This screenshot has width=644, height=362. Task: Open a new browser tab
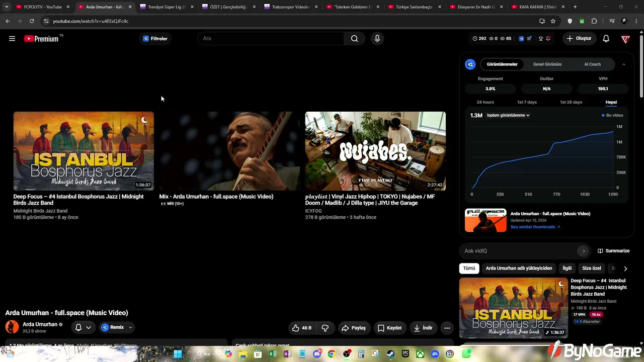(x=575, y=7)
